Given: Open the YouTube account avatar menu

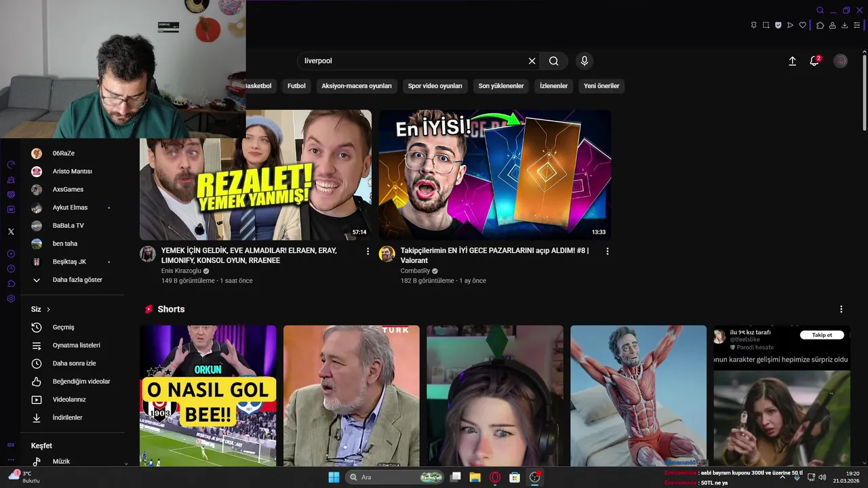Looking at the screenshot, I should 840,61.
